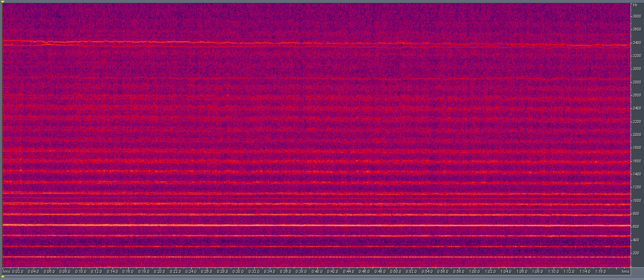Click the 1:16.0 label on the time ruler
The width and height of the screenshot is (644, 280).
click(600, 272)
